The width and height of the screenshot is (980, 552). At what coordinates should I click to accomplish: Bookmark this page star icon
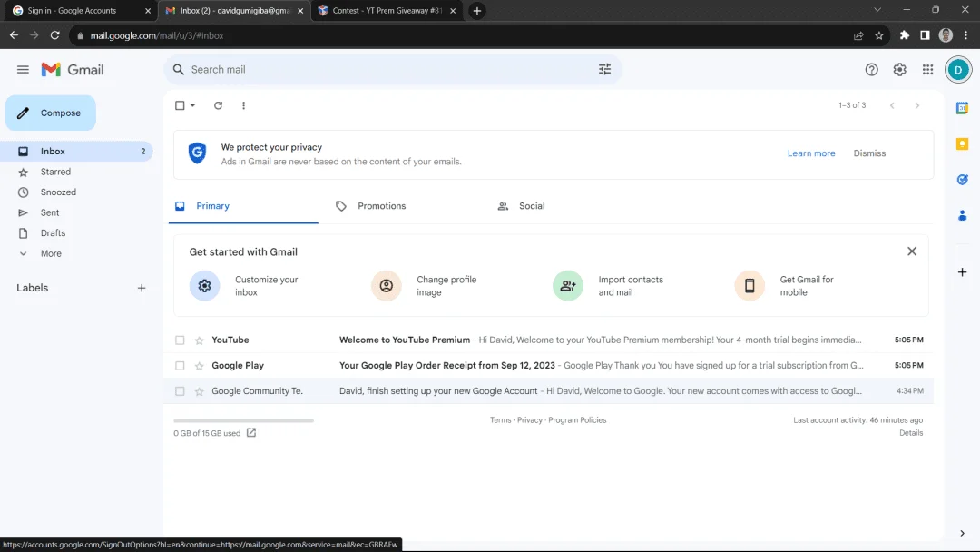click(x=879, y=35)
